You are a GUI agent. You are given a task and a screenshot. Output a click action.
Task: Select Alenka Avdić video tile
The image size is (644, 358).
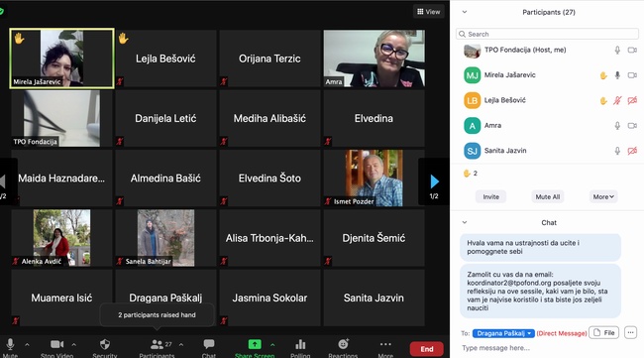click(x=61, y=238)
